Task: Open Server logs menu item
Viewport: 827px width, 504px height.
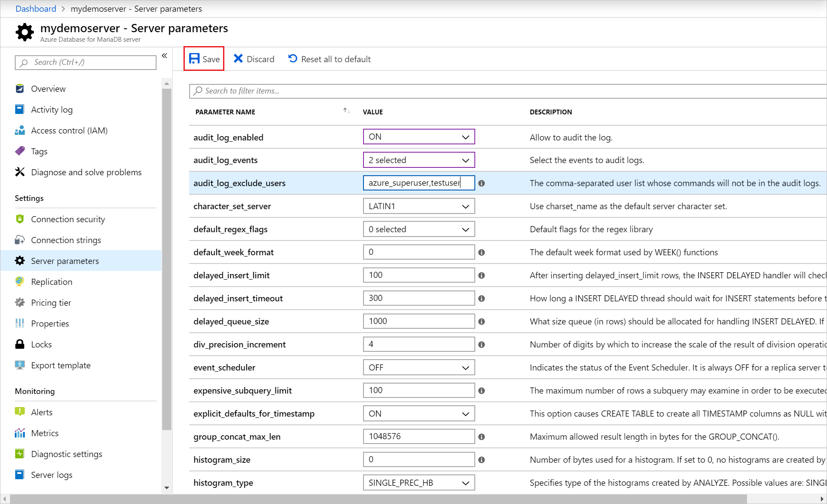Action: click(x=51, y=475)
